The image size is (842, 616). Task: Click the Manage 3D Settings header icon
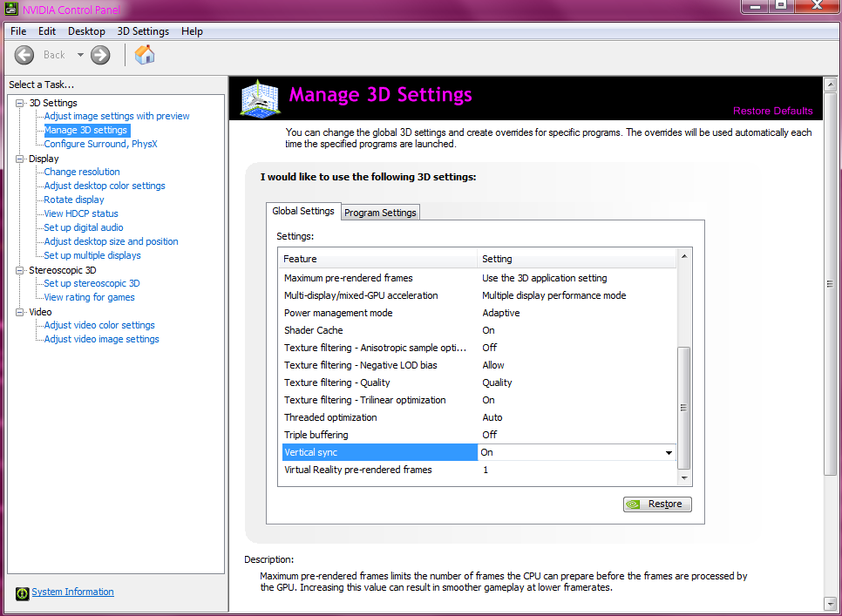point(260,98)
